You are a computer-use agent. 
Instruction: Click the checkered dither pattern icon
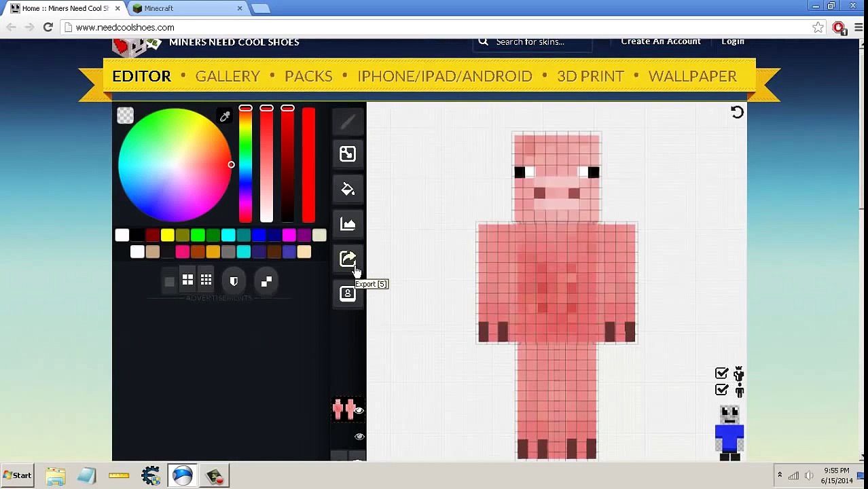tap(266, 281)
